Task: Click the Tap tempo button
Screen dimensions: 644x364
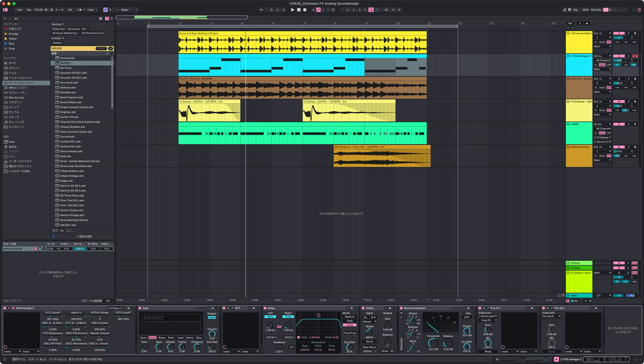Action: (29, 10)
